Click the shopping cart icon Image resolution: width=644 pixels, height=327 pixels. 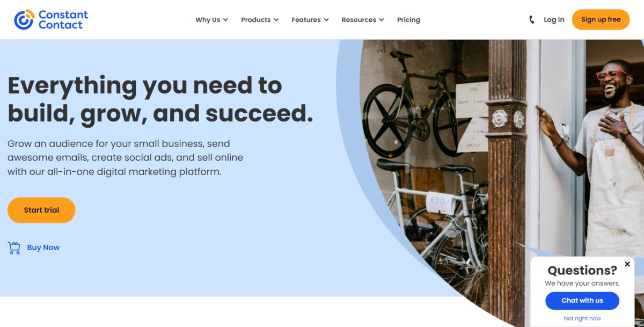[14, 248]
